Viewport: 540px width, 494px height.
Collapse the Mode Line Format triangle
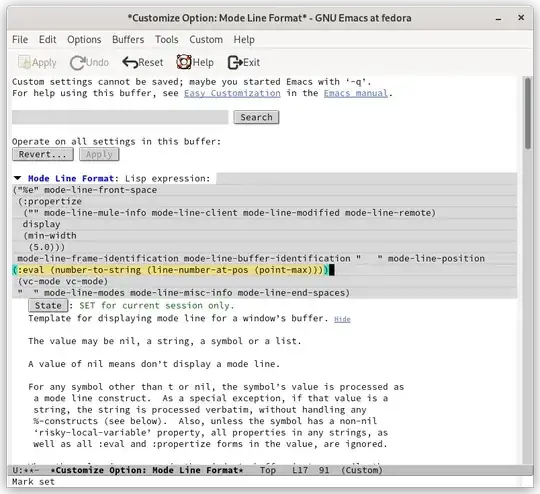[17, 178]
